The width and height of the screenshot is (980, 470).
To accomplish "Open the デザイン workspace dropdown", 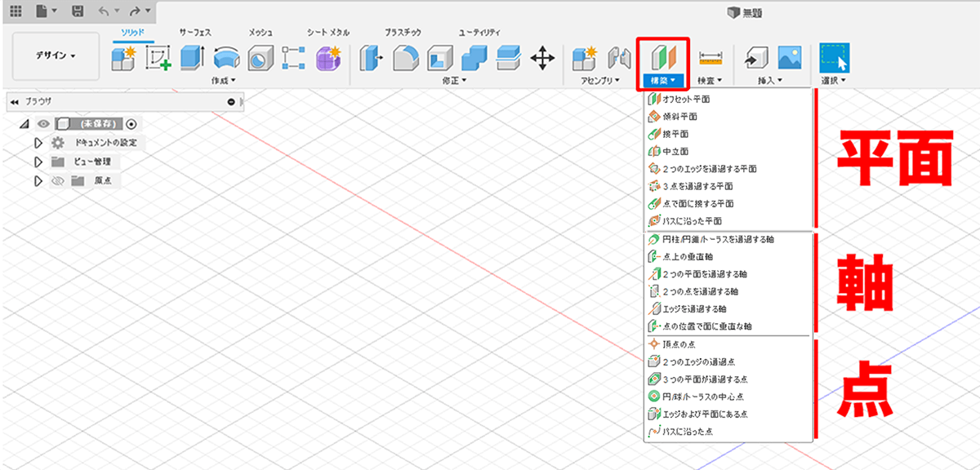I will pos(56,56).
